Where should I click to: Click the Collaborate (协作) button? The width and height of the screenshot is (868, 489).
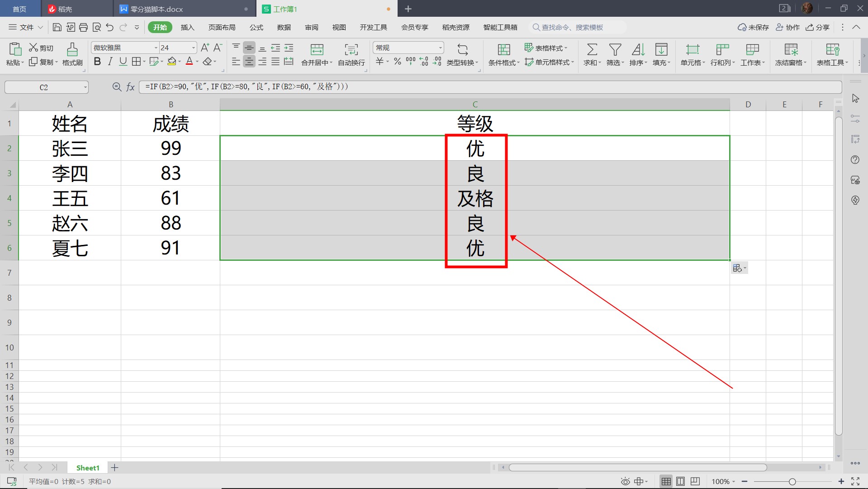pos(788,28)
